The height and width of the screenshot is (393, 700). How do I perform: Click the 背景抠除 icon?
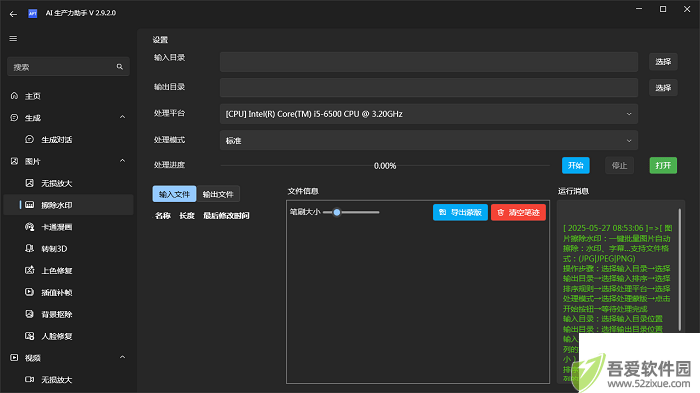[29, 314]
